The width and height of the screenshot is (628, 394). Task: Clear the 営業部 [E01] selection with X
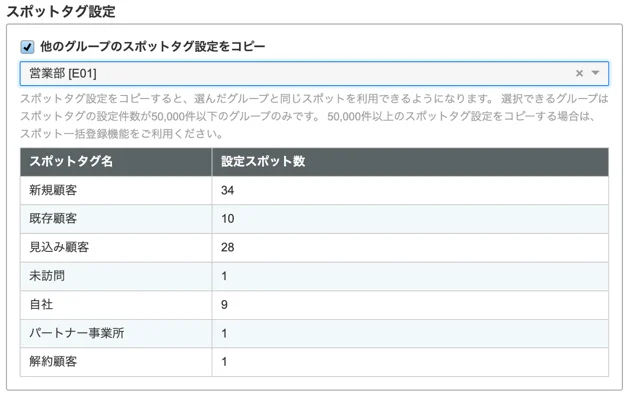tap(579, 73)
